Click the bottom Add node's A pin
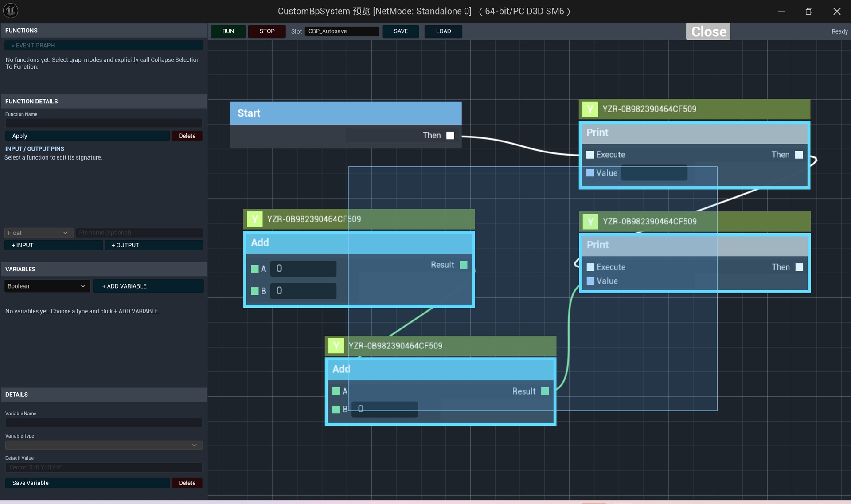Viewport: 851px width, 504px height. [336, 391]
